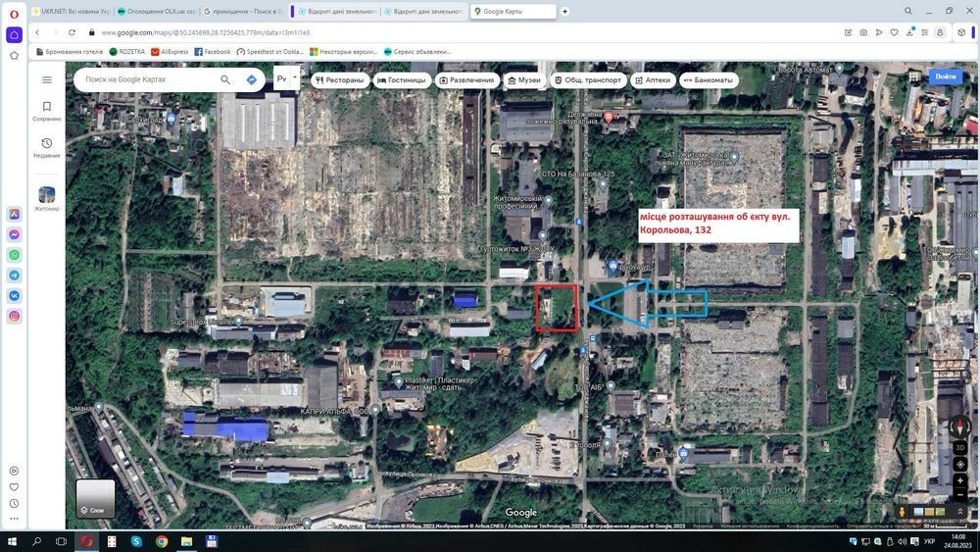Reset map orientation with the compass
Image resolution: width=980 pixels, height=552 pixels.
coord(960,427)
